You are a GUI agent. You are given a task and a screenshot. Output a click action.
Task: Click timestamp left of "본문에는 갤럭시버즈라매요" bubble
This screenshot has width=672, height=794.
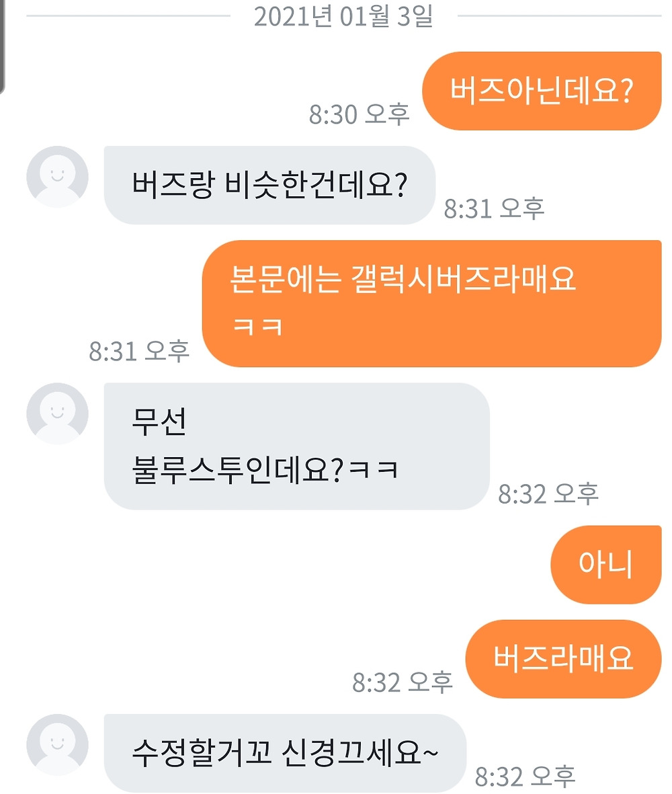[x=139, y=351]
